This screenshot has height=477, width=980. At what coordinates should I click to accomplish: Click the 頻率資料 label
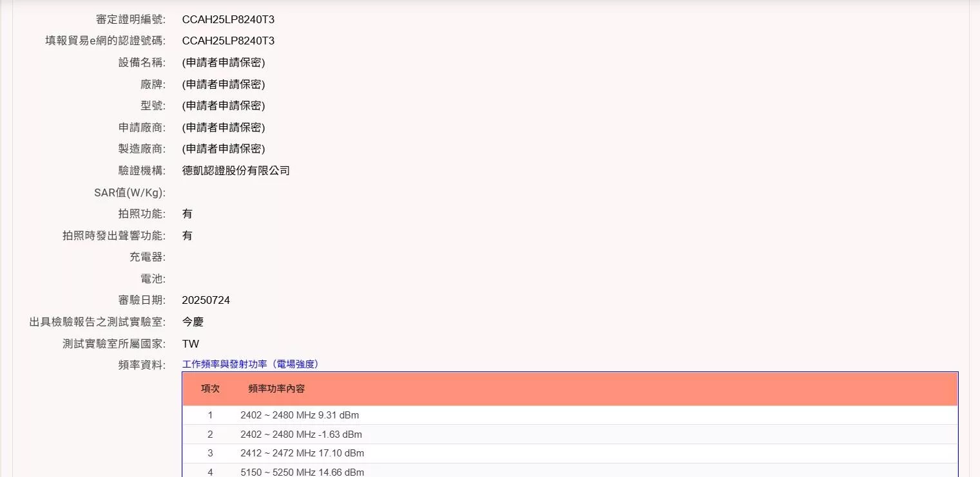coord(142,365)
